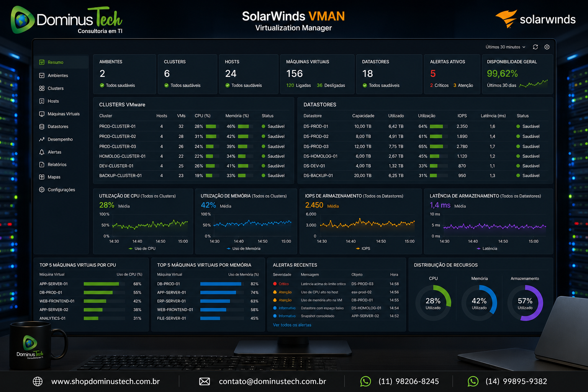Select the DS-PROD-03 datastore row name
Viewport: 588px width, 392px height.
(x=316, y=147)
